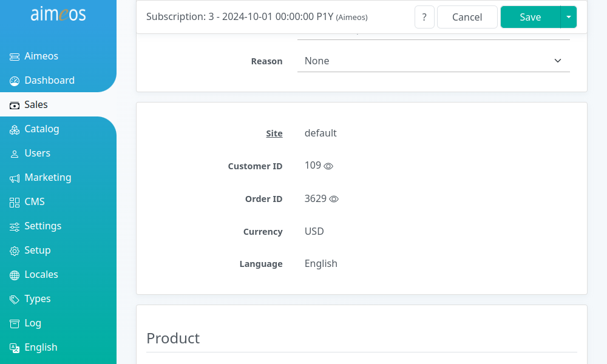The width and height of the screenshot is (607, 364).
Task: Click the CMS grid icon
Action: coord(15,202)
